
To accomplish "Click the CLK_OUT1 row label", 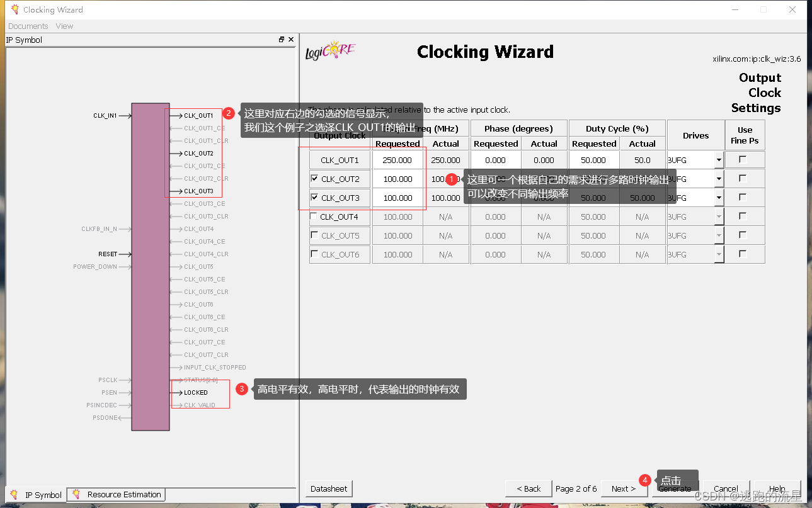I will click(340, 160).
